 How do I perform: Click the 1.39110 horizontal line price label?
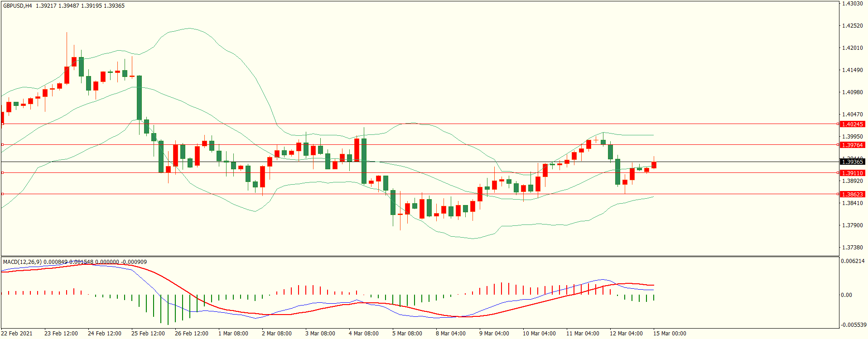point(853,173)
